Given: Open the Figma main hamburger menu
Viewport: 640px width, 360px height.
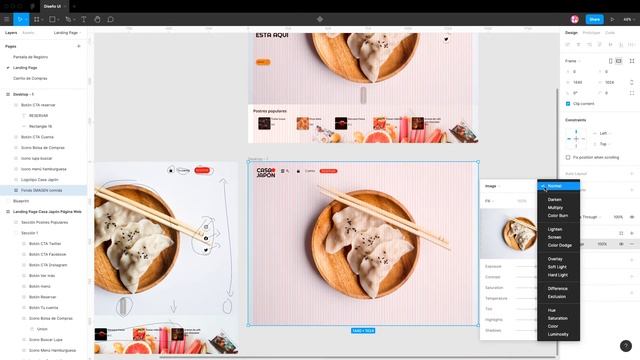Looking at the screenshot, I should [7, 19].
